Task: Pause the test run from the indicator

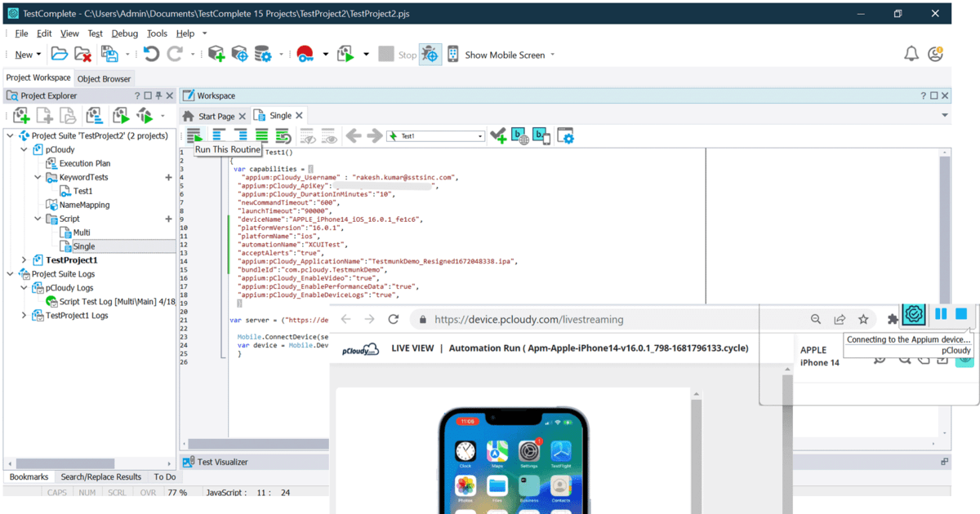Action: (x=941, y=313)
